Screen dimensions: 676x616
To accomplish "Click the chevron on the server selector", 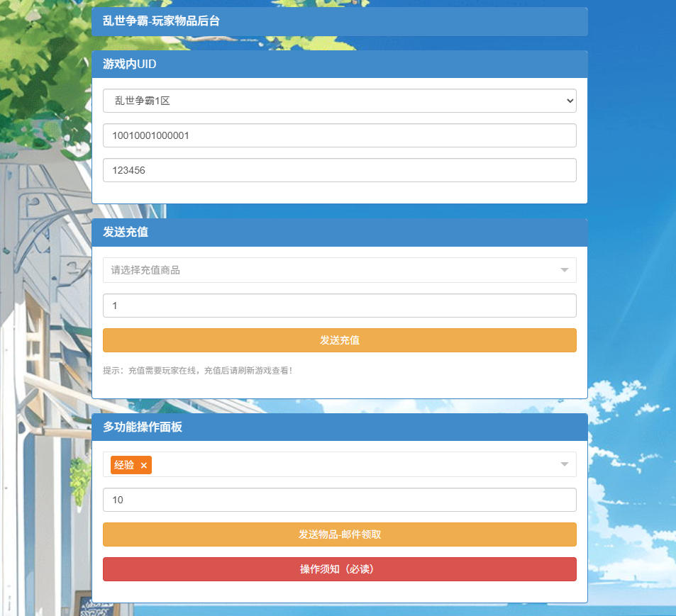I will 570,101.
